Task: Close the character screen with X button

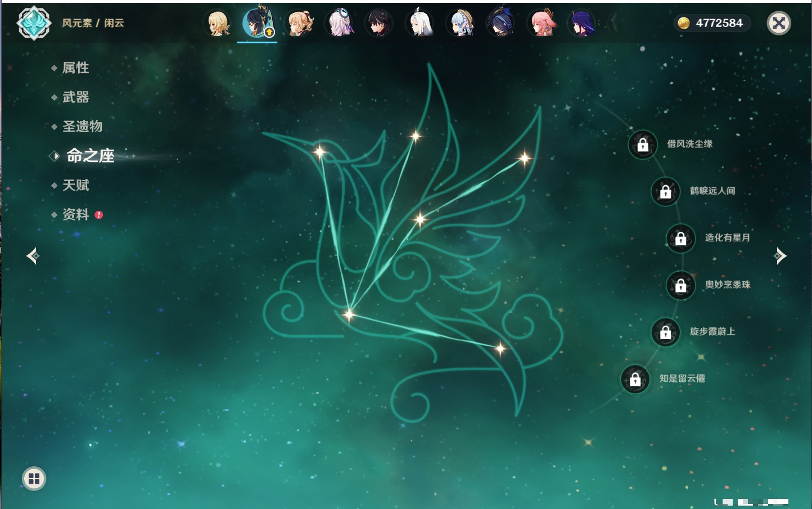Action: (779, 23)
